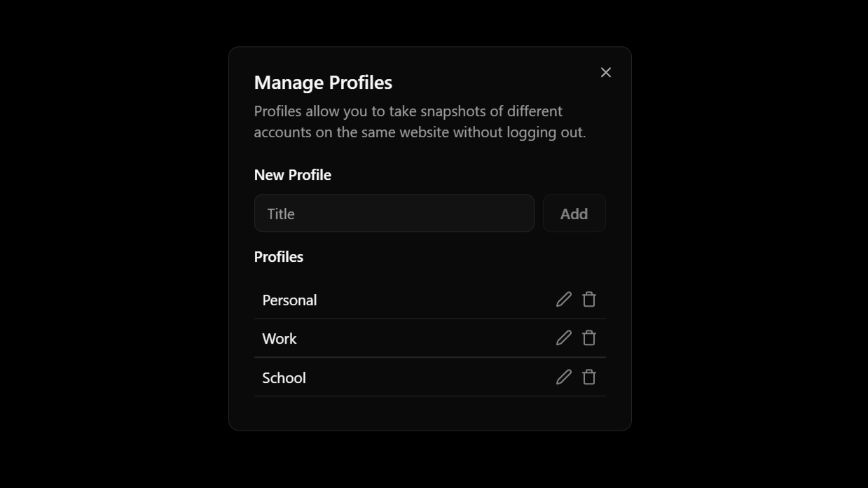The width and height of the screenshot is (868, 488).
Task: Delete the Personal profile via trash icon
Action: point(589,300)
